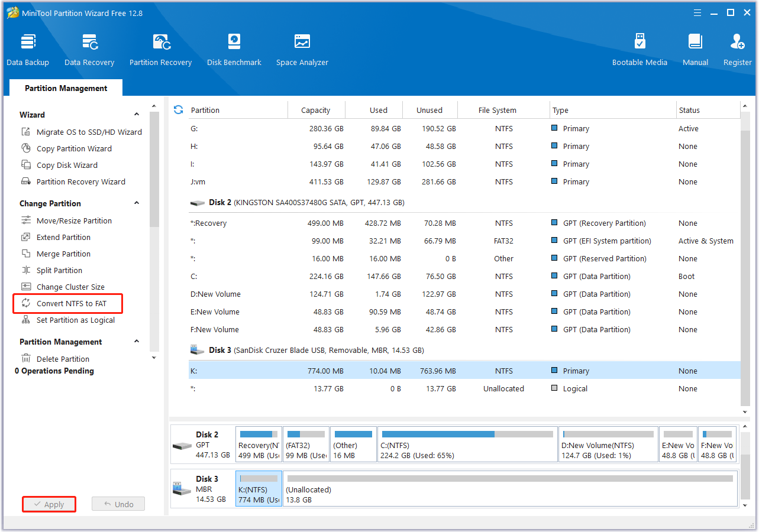759x532 pixels.
Task: Select the (Other) 16 MB block
Action: point(353,444)
